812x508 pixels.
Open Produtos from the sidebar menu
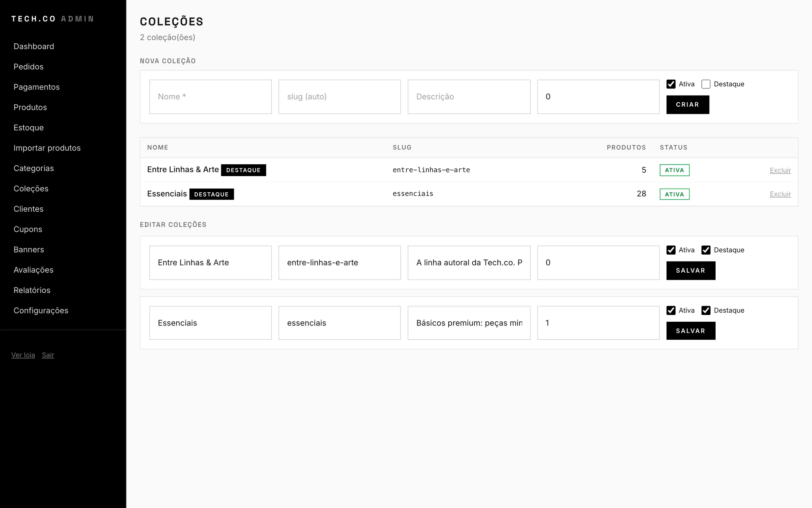coord(30,107)
